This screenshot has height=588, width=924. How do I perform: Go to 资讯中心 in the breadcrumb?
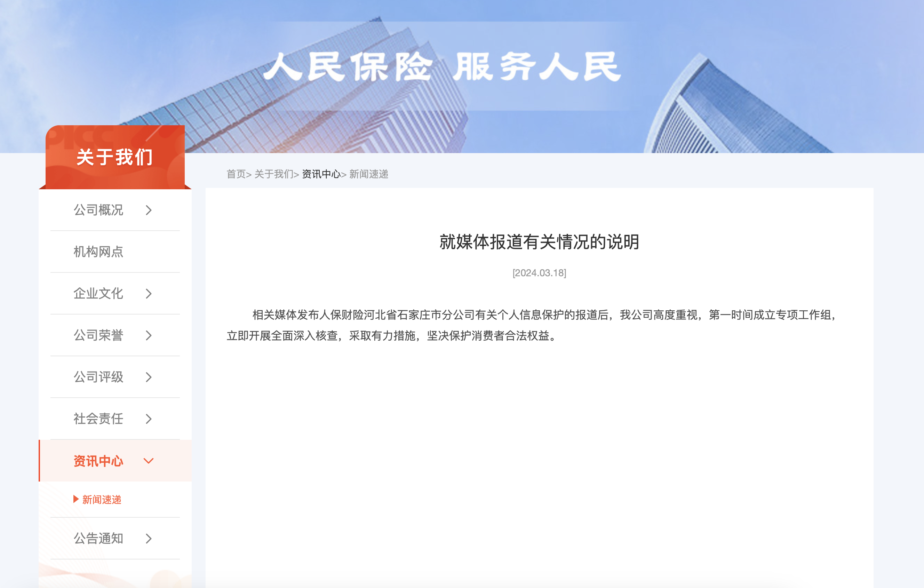[x=321, y=174]
